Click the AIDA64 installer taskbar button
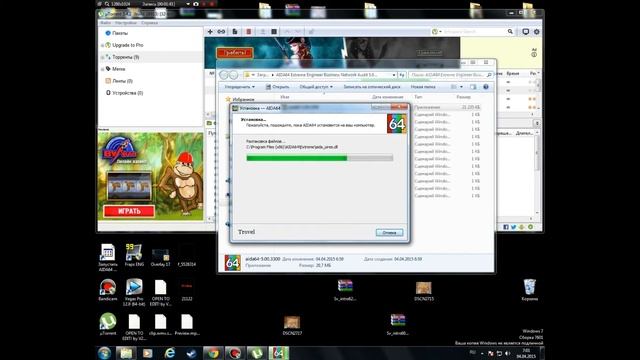This screenshot has height=360, width=640. pos(279,353)
